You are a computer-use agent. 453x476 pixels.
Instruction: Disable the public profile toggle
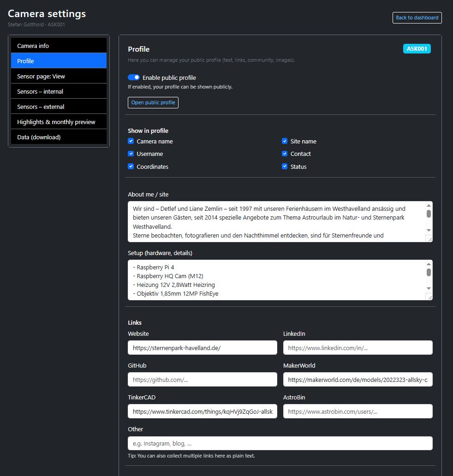[133, 77]
